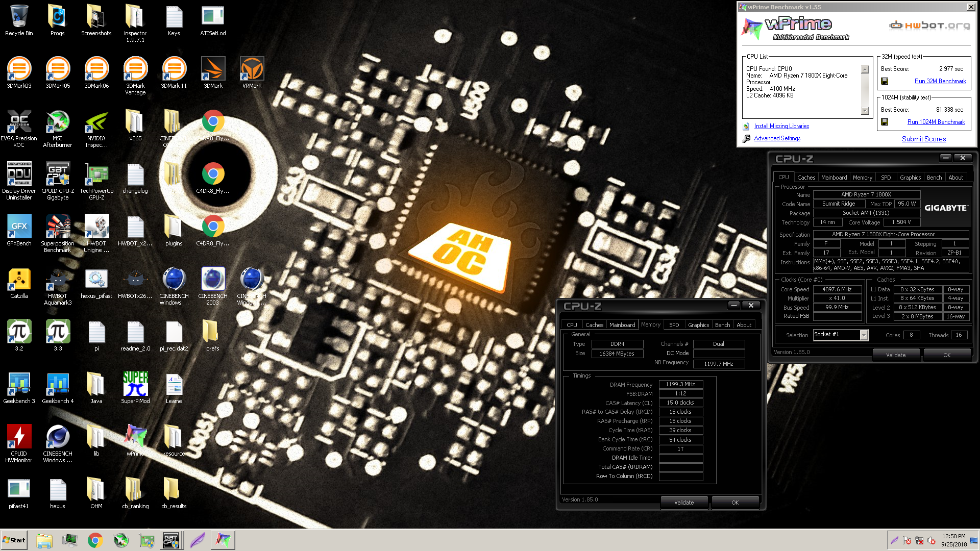
Task: Open the VRMark desktop icon
Action: pyautogui.click(x=252, y=72)
